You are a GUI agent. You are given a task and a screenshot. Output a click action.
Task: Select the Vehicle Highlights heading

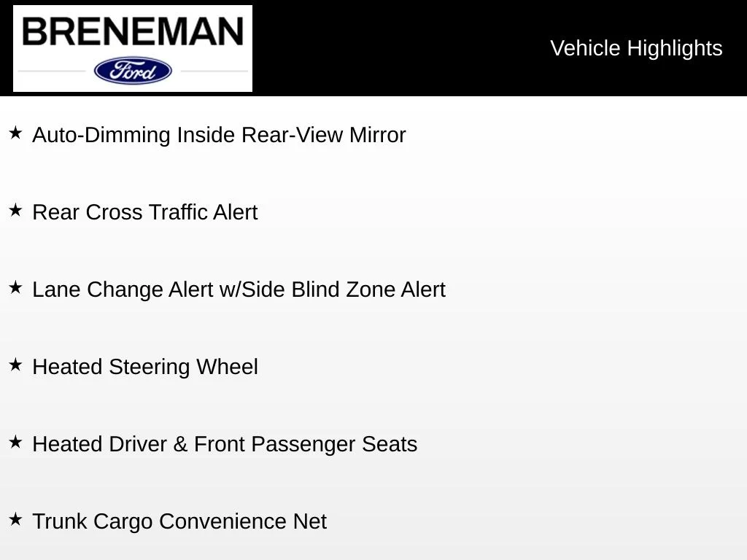tap(636, 48)
